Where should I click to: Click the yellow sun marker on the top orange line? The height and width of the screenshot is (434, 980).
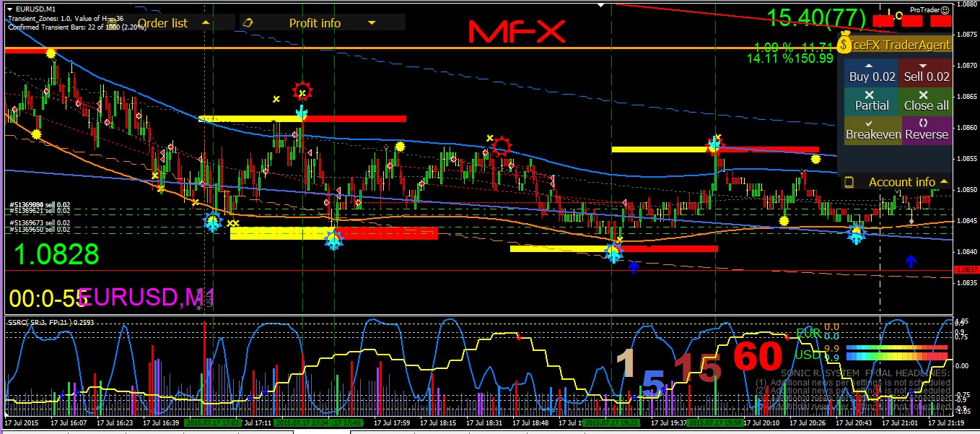click(x=51, y=53)
